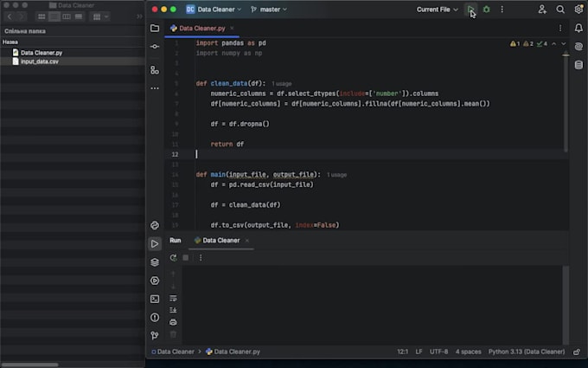This screenshot has height=368, width=588.
Task: Open the Structure tool window
Action: [x=155, y=70]
